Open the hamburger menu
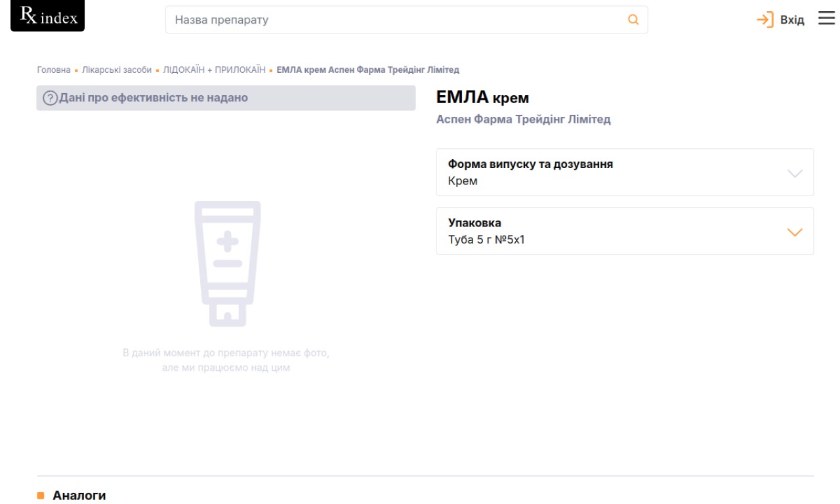Screen dimensions: 840x504 pos(825,19)
